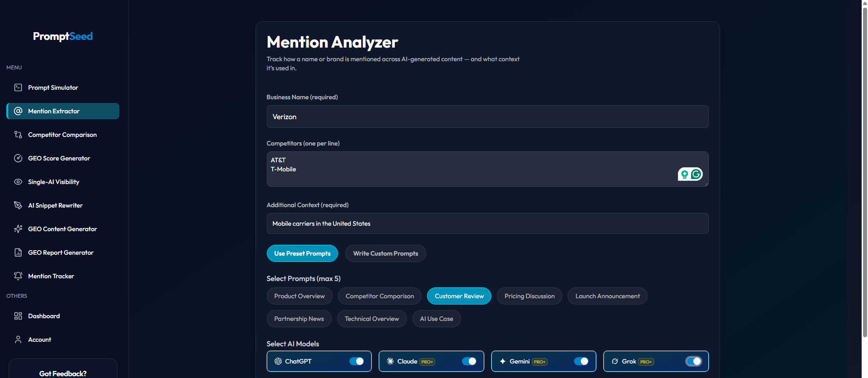Click the Got Feedback? card
Image resolution: width=868 pixels, height=378 pixels.
[63, 368]
